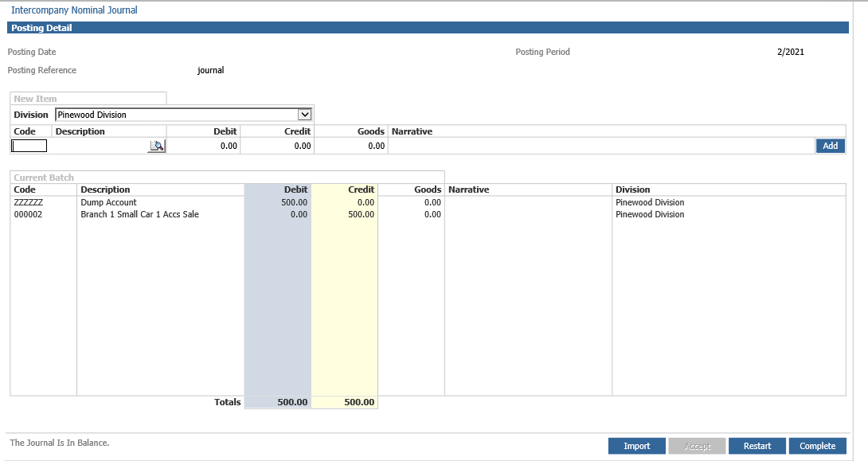The width and height of the screenshot is (868, 461).
Task: Click the Add button
Action: tap(830, 146)
